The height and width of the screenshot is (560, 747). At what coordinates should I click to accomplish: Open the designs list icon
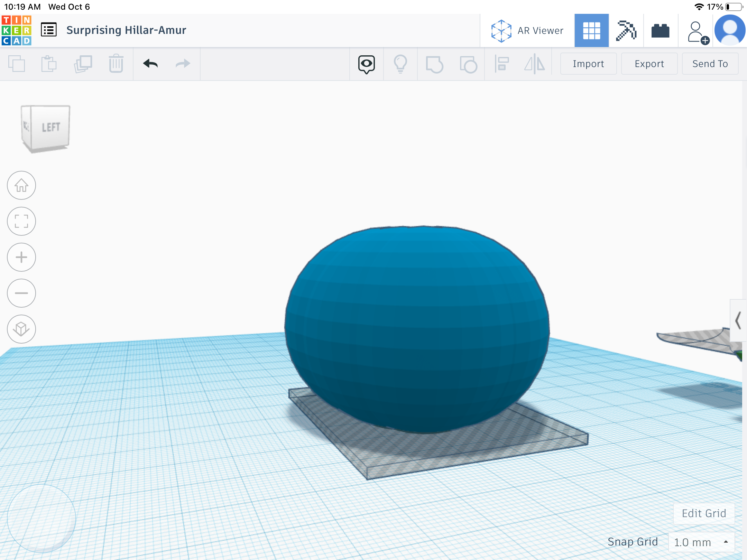pos(49,30)
